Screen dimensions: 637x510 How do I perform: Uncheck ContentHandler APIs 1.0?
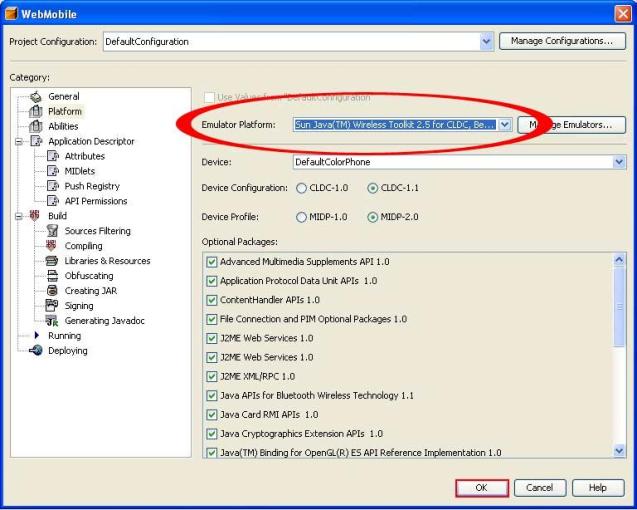click(211, 300)
